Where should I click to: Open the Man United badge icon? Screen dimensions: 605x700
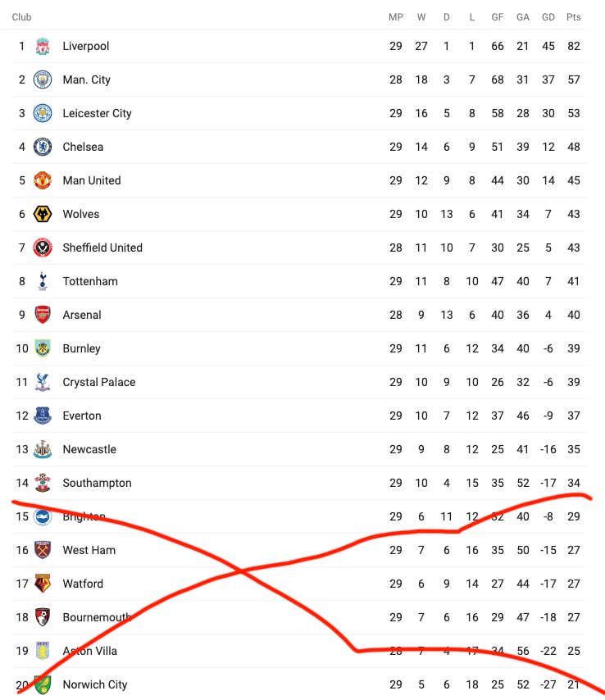tap(43, 180)
